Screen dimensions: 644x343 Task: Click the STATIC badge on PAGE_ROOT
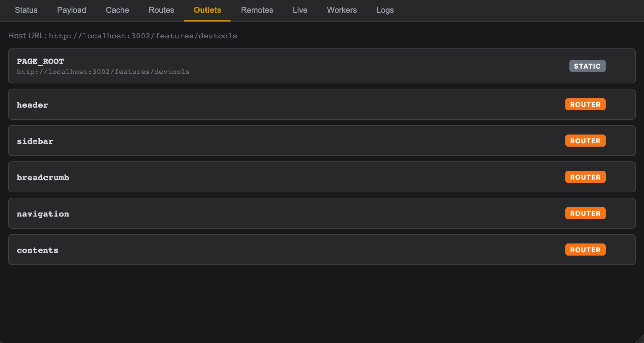(587, 66)
